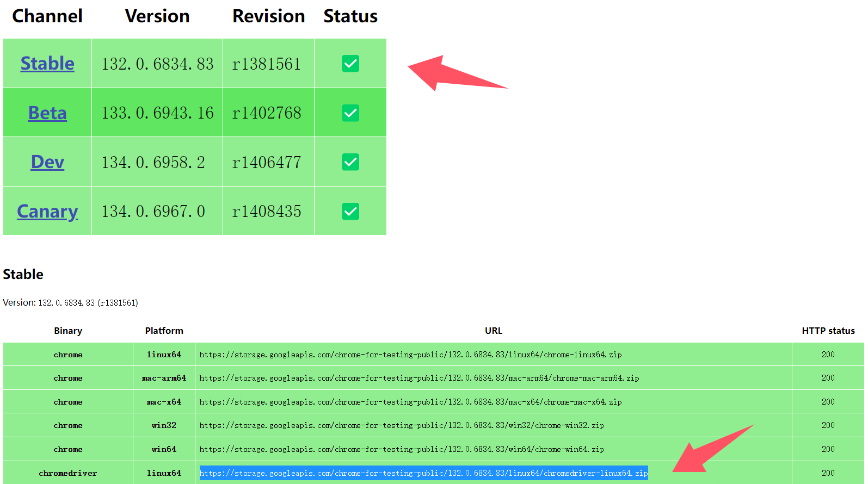
Task: Select Canary version 134.0.6967.0 cell
Action: 157,212
